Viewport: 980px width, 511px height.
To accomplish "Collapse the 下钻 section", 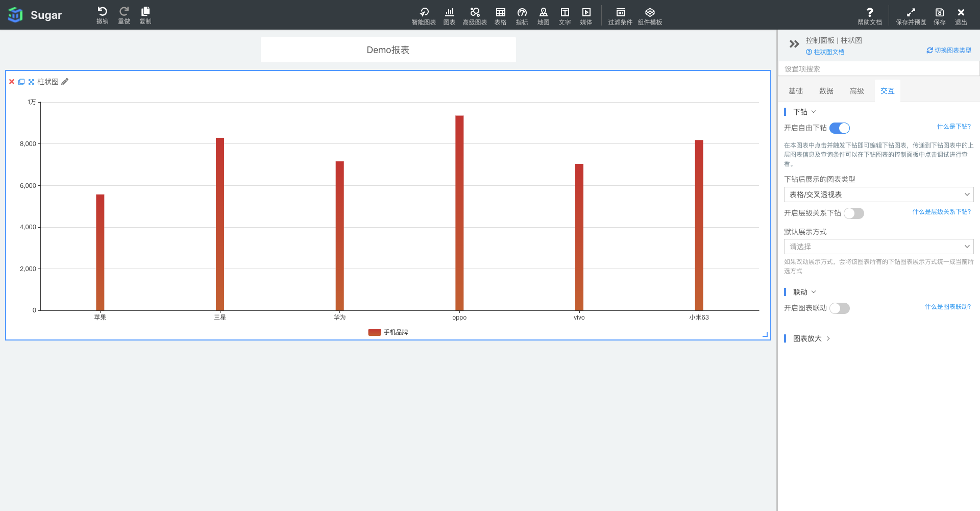I will 804,112.
